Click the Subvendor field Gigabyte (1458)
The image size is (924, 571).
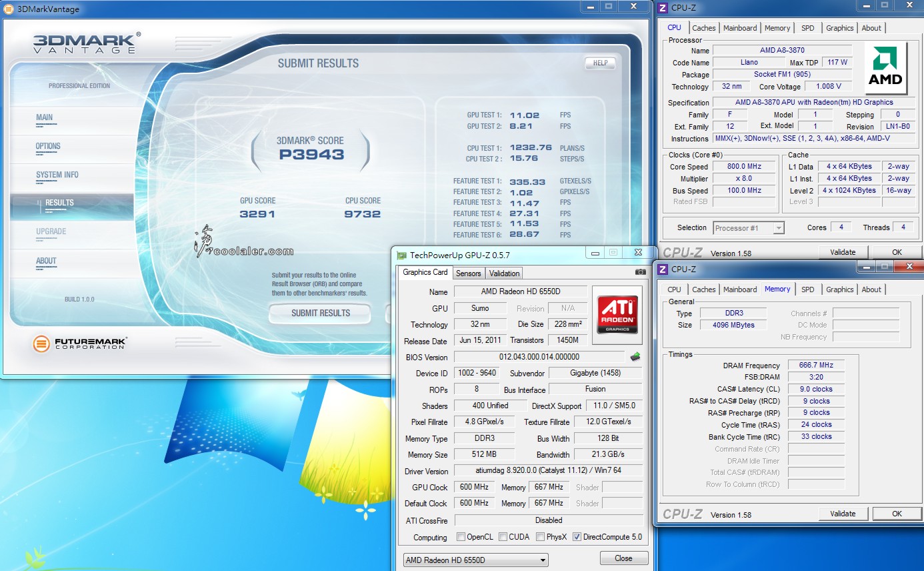(595, 373)
